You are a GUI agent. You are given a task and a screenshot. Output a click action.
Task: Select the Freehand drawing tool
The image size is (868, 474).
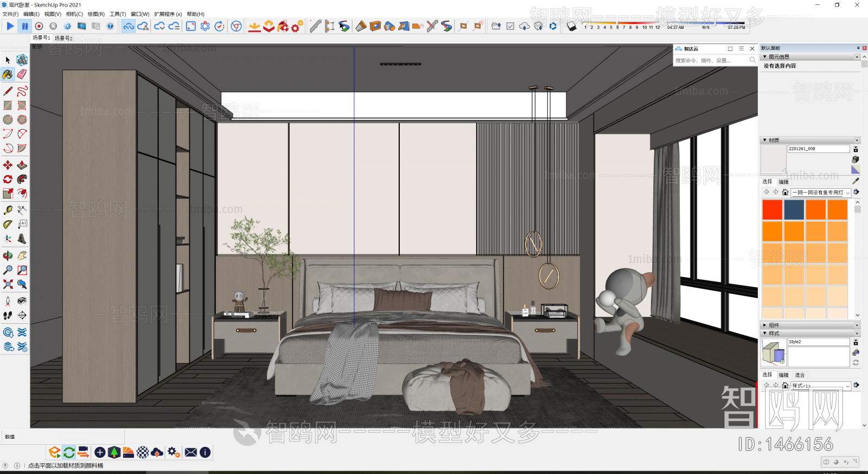22,91
